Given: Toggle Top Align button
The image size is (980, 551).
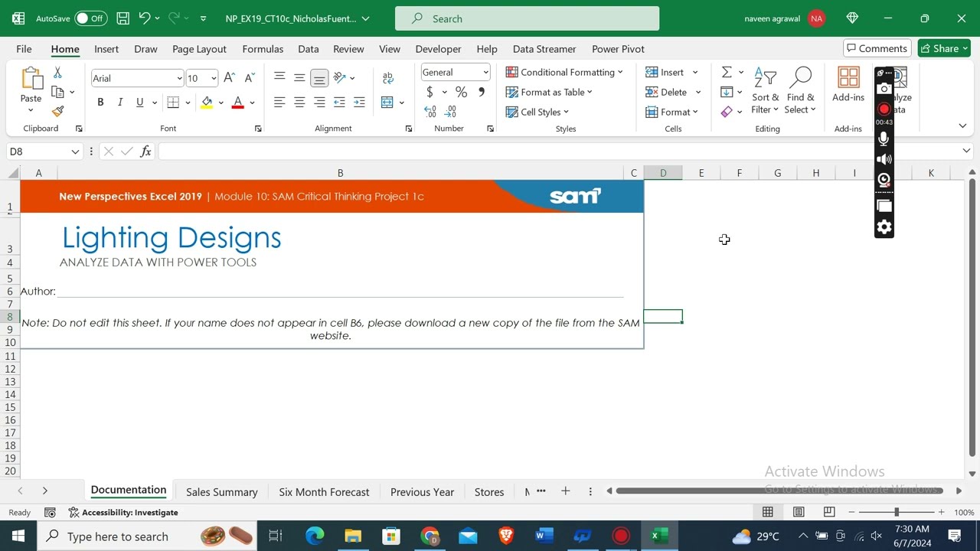Looking at the screenshot, I should (279, 78).
